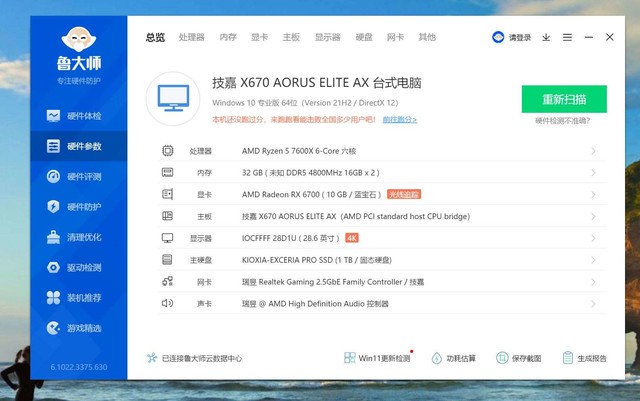
Task: Open 游戏精选 game picks in sidebar
Action: tap(78, 328)
